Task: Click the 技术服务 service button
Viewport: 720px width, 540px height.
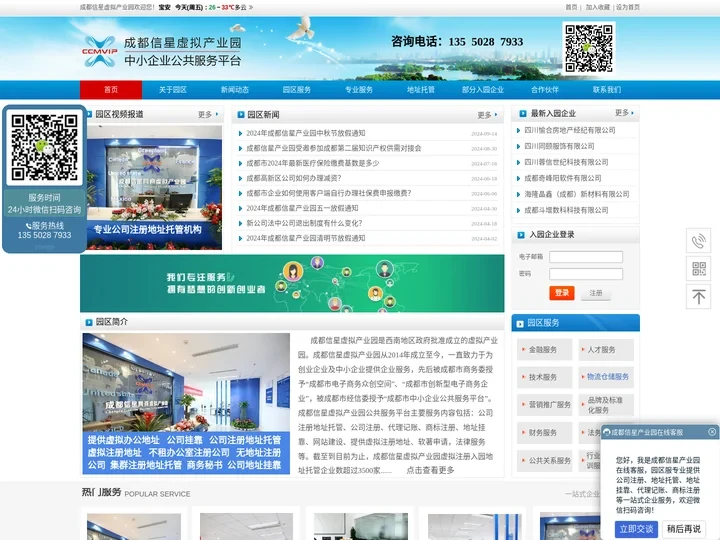Action: click(x=545, y=377)
